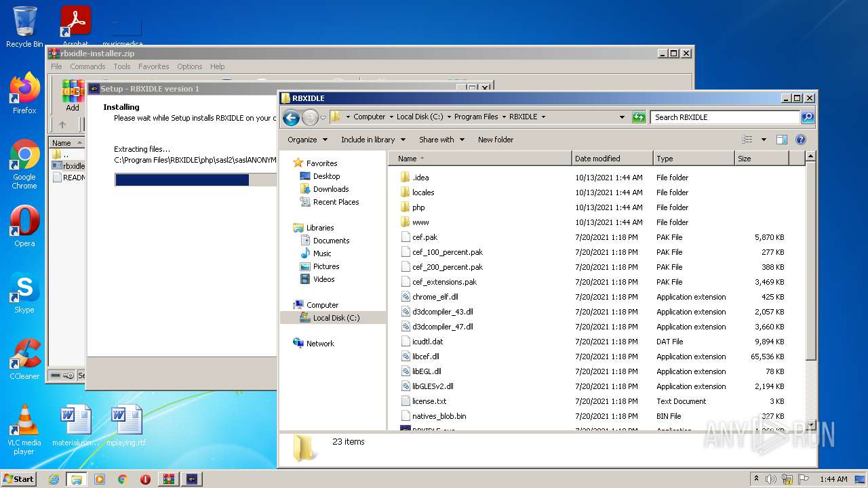Image resolution: width=868 pixels, height=488 pixels.
Task: Open the views options dropdown arrow
Action: [764, 140]
